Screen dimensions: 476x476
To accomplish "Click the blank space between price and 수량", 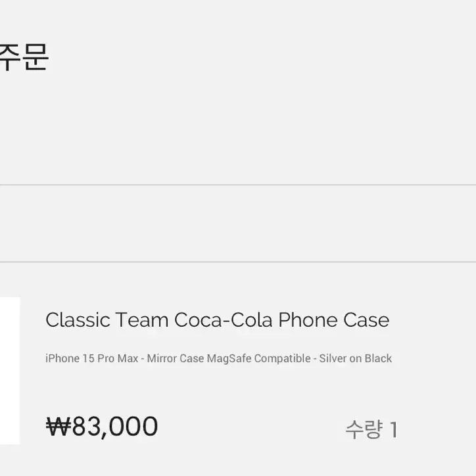I will (x=252, y=428).
